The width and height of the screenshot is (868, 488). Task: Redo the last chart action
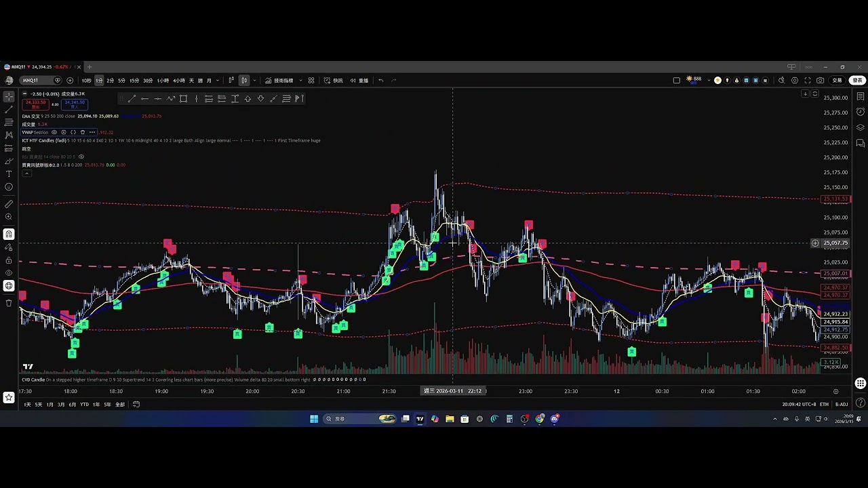coord(394,81)
